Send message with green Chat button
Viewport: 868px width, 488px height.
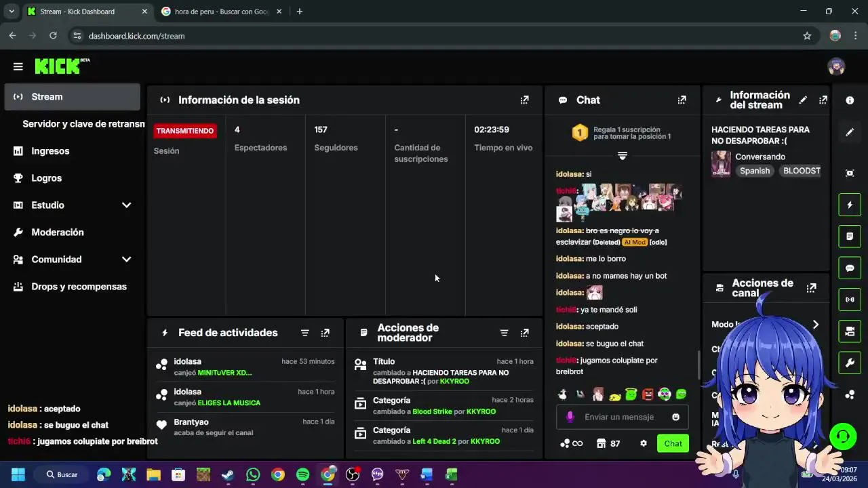pos(673,443)
